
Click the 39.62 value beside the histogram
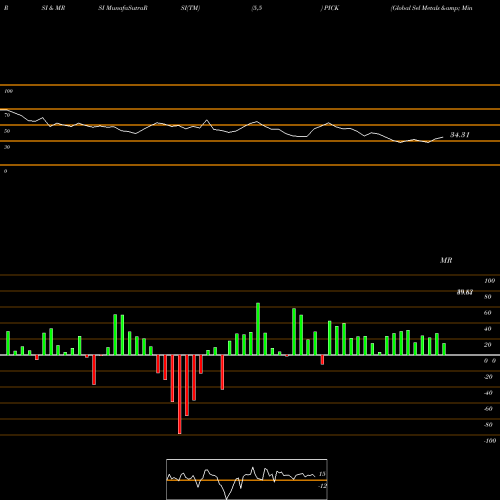[465, 292]
